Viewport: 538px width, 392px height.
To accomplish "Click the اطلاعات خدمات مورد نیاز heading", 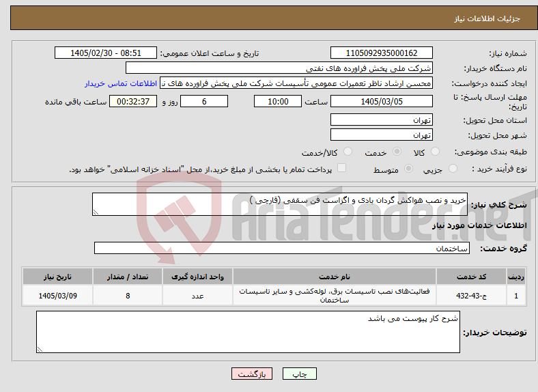I will 479,225.
